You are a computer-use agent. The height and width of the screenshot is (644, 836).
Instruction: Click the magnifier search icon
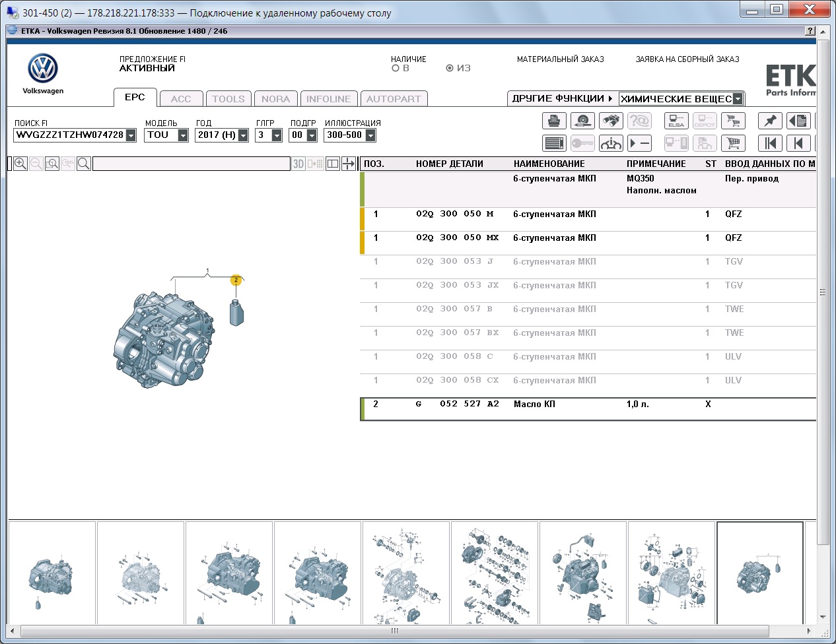[84, 164]
